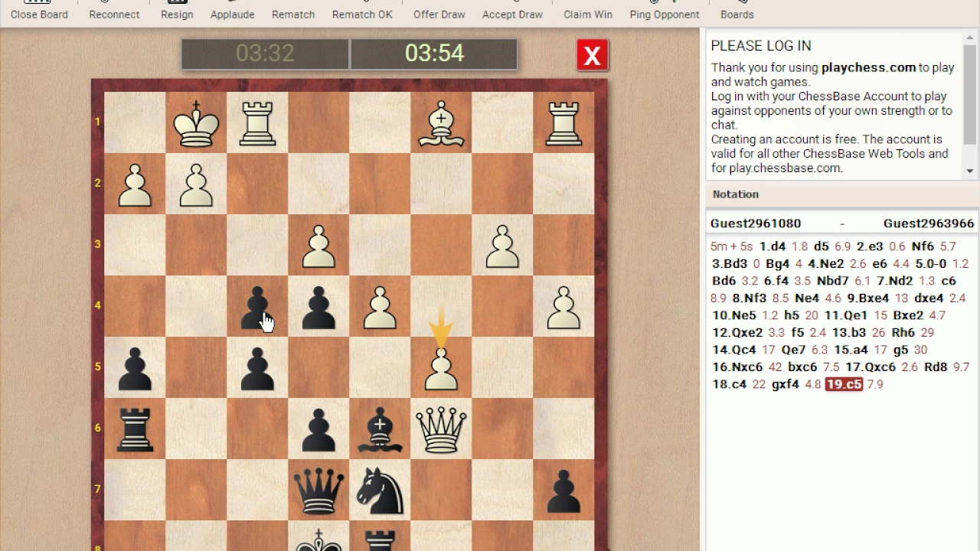Click the 03:32 clock display
The image size is (980, 551).
click(x=265, y=54)
